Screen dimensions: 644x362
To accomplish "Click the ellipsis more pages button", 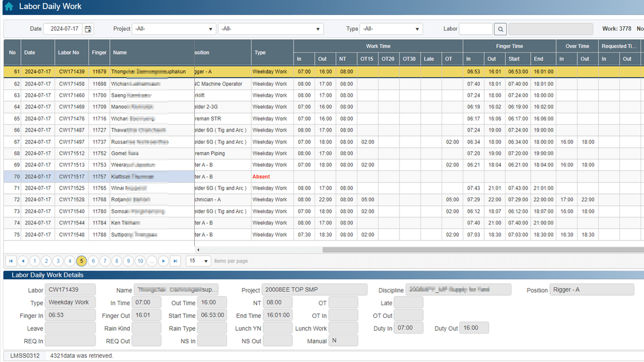I will (x=152, y=261).
